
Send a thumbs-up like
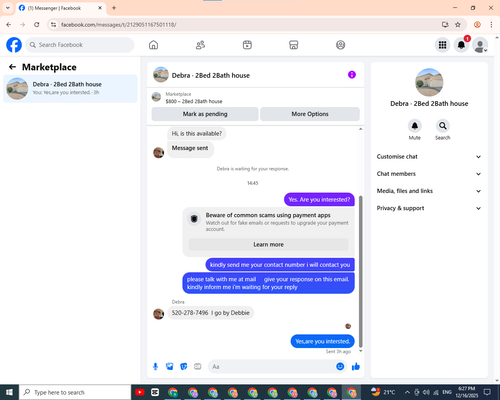(356, 367)
